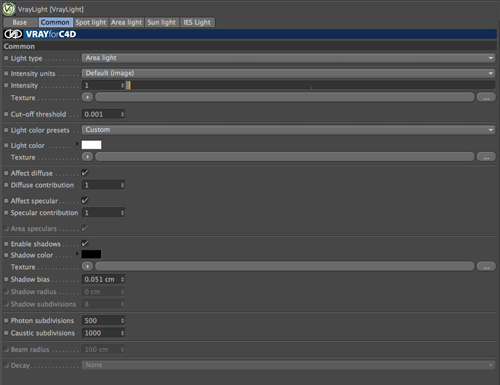The width and height of the screenshot is (500, 385).
Task: Open the Sun light tab
Action: [162, 22]
